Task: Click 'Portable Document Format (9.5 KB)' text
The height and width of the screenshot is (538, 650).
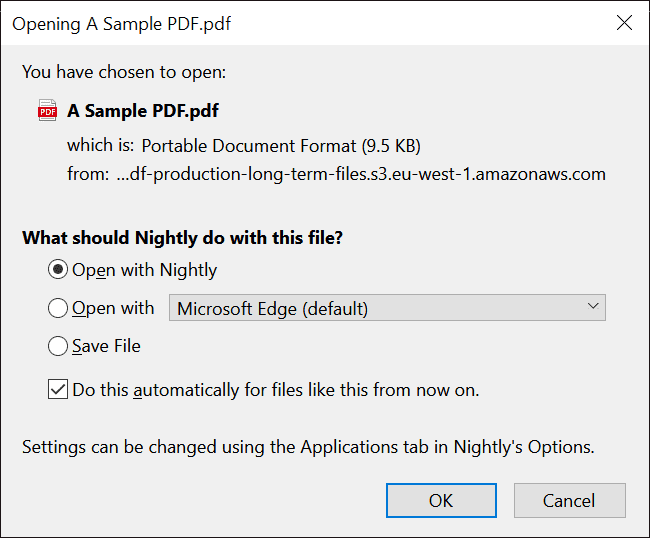Action: coord(281,146)
